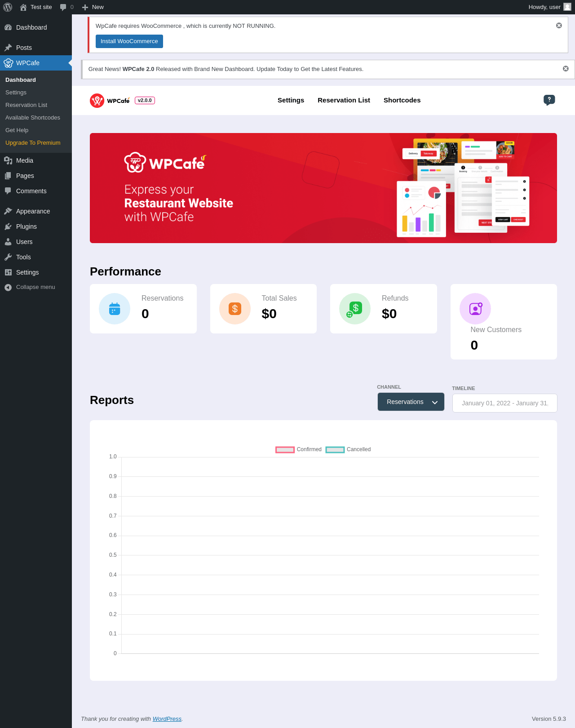Click the Users person icon

click(x=8, y=242)
